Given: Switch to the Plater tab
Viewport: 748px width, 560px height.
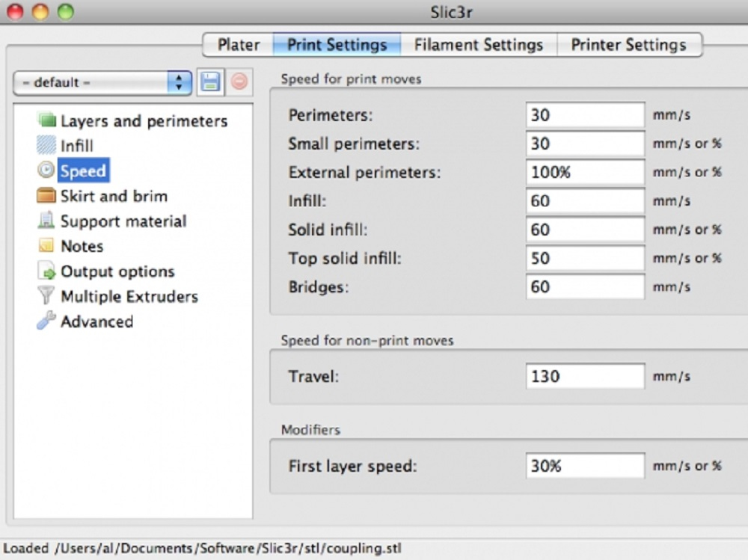Looking at the screenshot, I should [239, 45].
